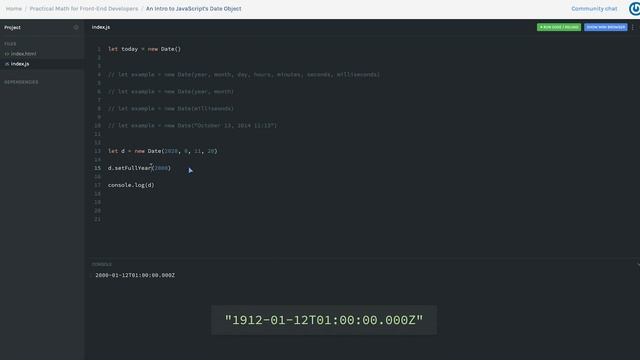
Task: Click commented line containing 'October 13, 2014'
Action: click(x=192, y=126)
